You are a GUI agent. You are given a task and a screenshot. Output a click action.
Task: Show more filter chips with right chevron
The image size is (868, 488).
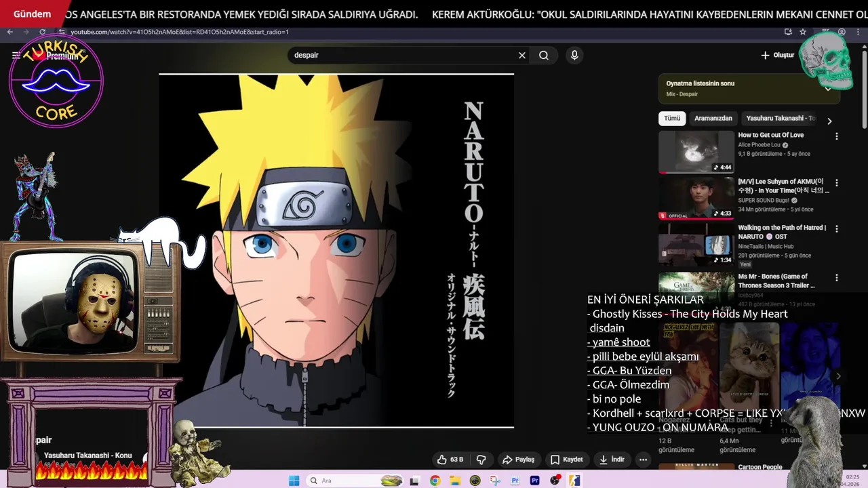(x=829, y=121)
